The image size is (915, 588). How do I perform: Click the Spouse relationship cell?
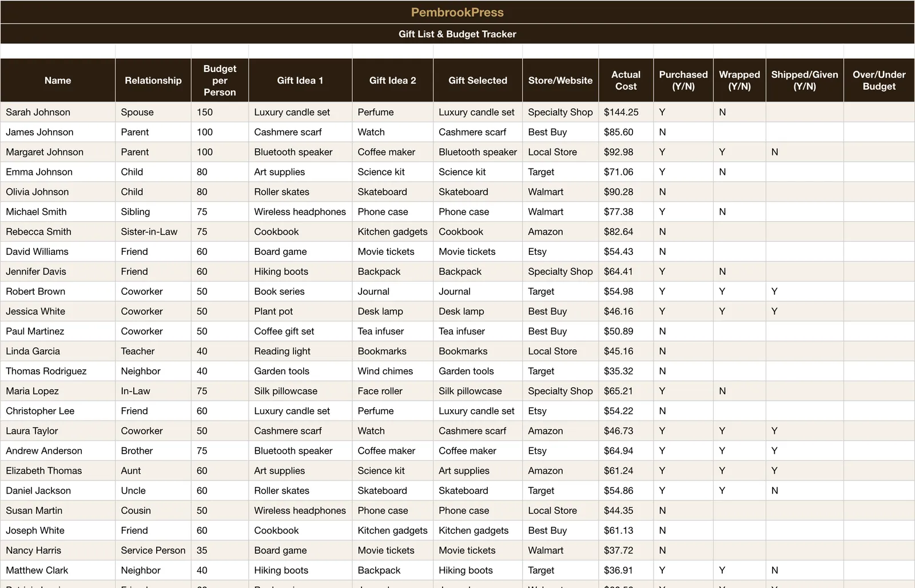(x=153, y=112)
